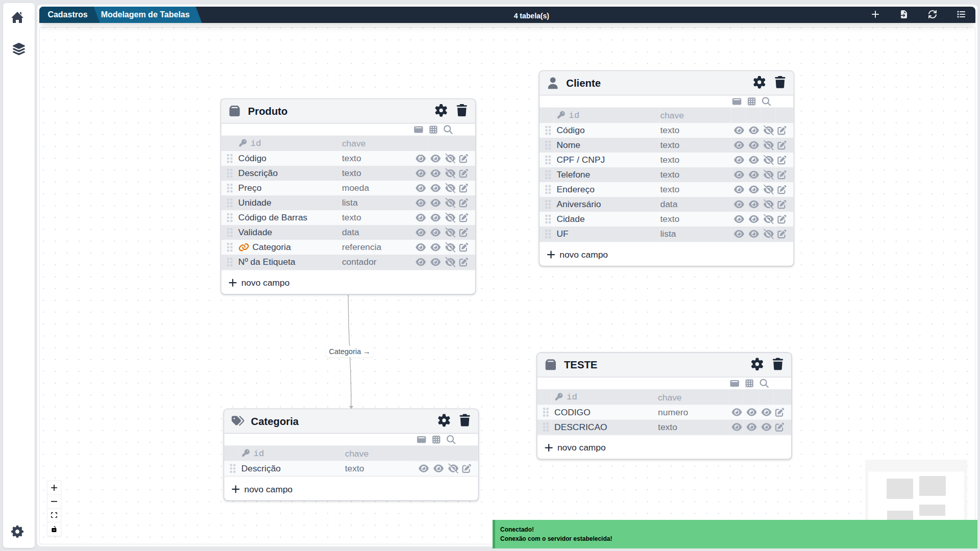The height and width of the screenshot is (551, 980).
Task: Go to Cadastros breadcrumb
Action: pos(67,14)
